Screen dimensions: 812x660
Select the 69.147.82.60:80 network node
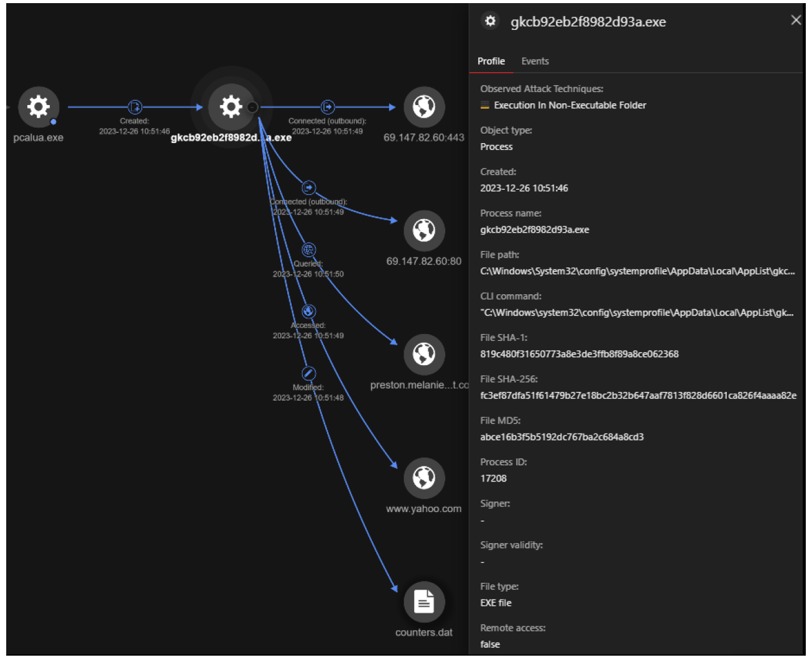(424, 231)
